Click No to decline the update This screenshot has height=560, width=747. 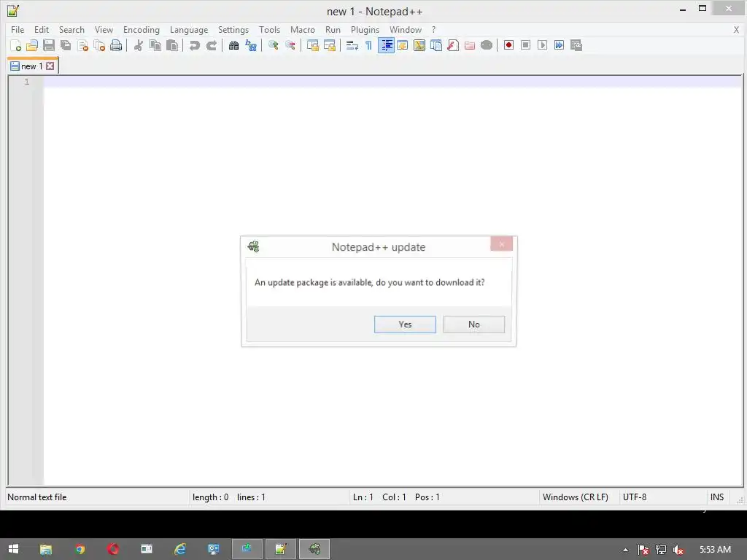[x=474, y=324]
